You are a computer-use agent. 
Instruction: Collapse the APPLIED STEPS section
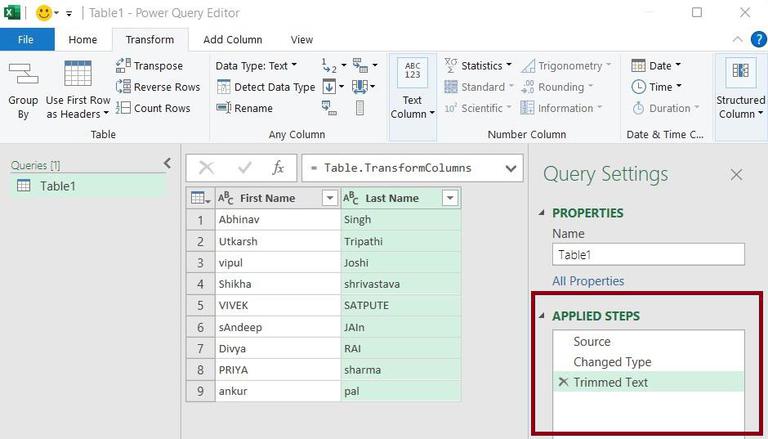[542, 316]
